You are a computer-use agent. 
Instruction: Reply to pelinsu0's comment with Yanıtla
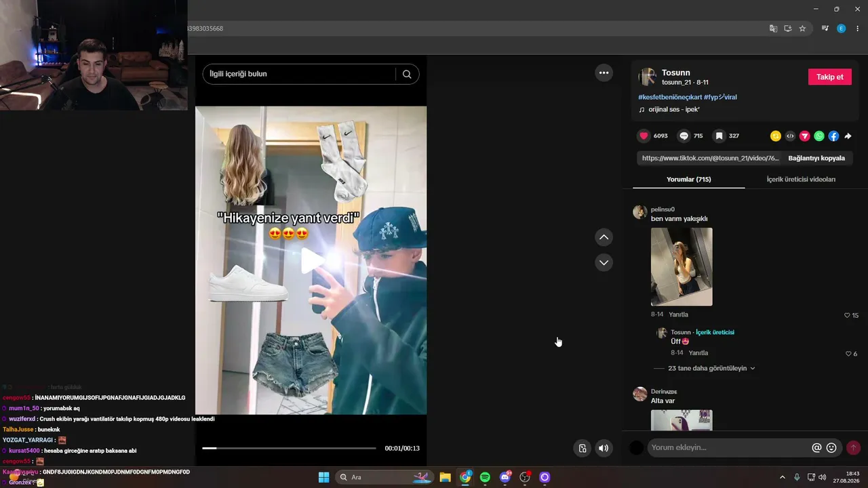[x=678, y=314]
